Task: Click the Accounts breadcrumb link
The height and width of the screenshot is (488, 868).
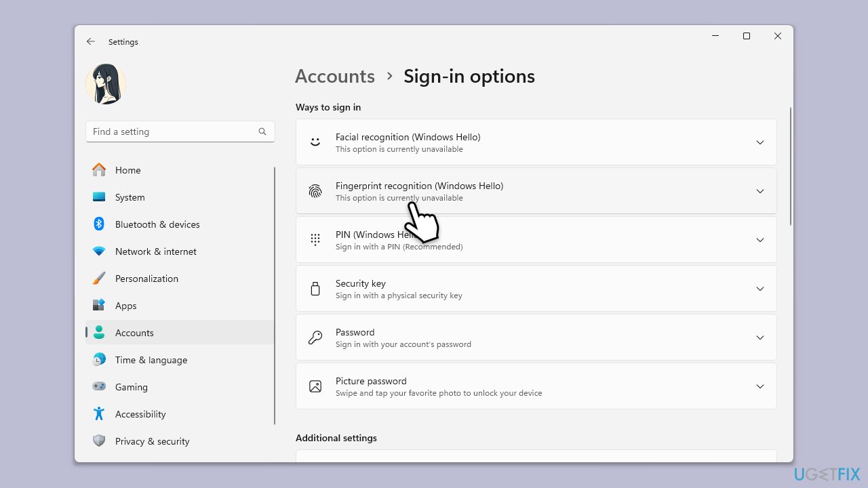Action: [x=335, y=77]
